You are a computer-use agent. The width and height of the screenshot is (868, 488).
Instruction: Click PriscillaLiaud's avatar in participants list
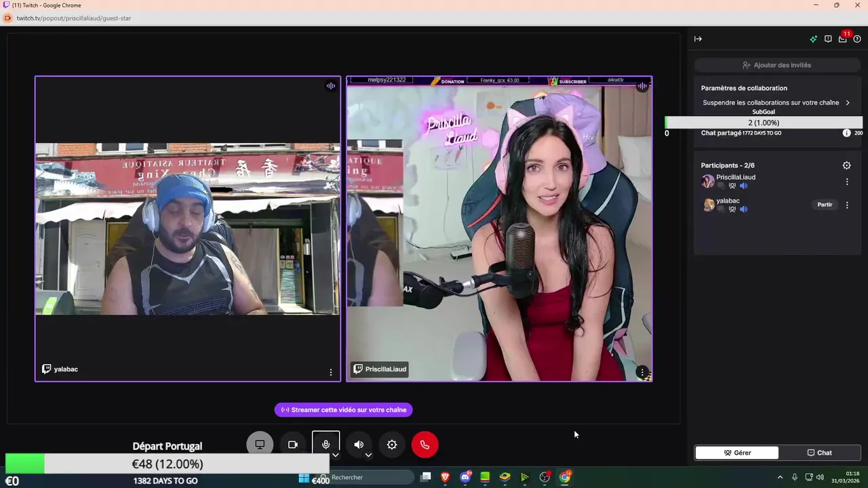(x=708, y=181)
